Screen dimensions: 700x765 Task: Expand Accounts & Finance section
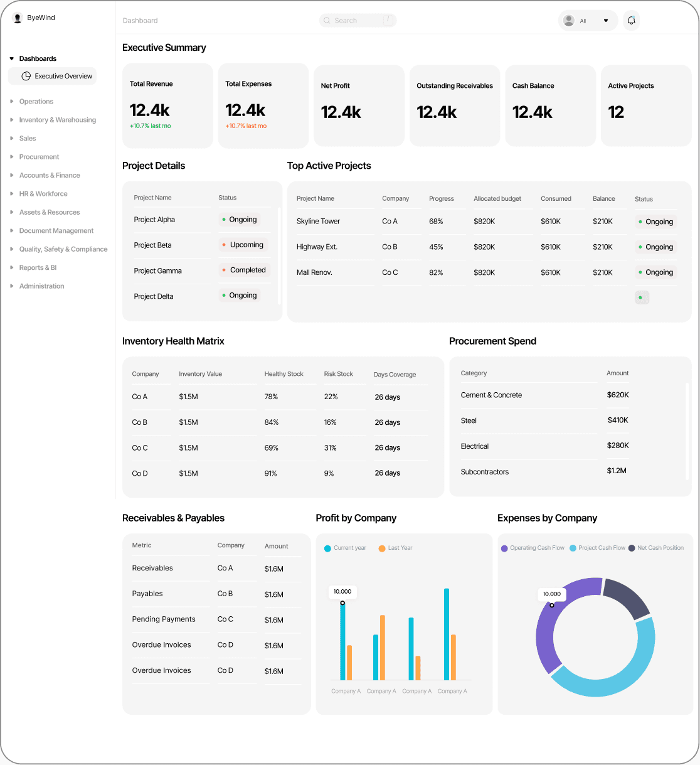[12, 175]
